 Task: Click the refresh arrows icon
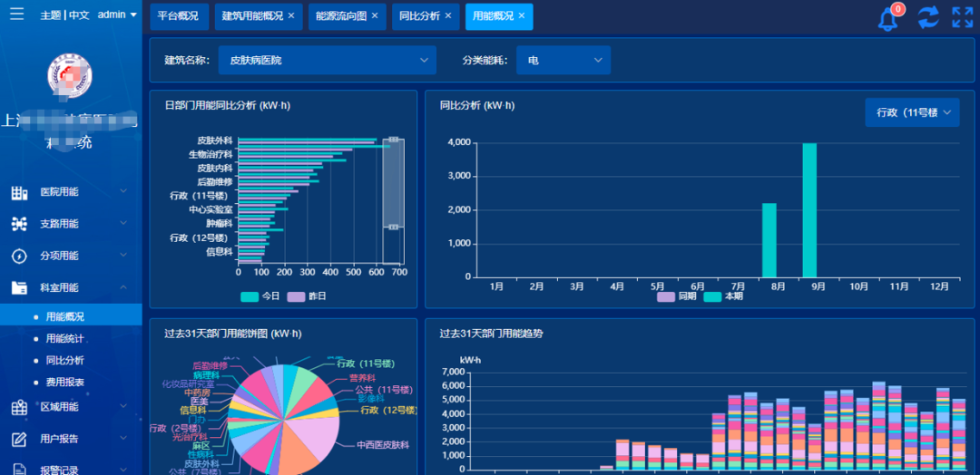(928, 17)
